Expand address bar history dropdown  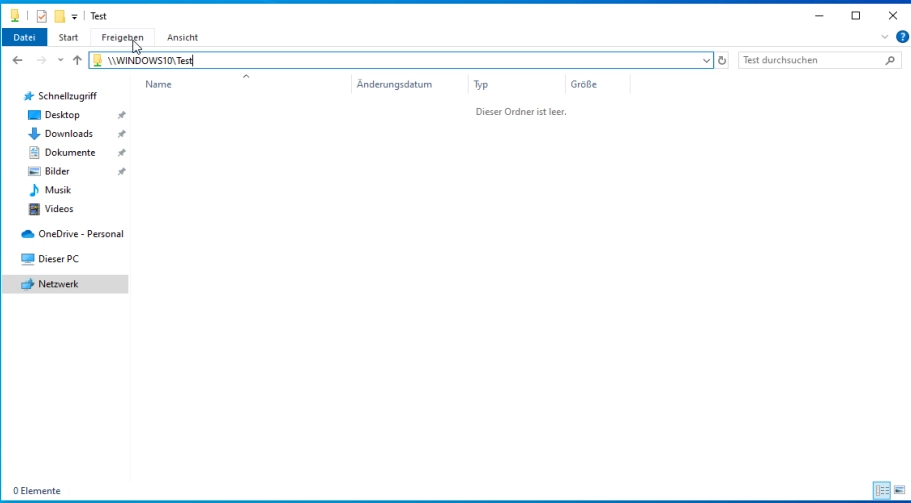706,60
